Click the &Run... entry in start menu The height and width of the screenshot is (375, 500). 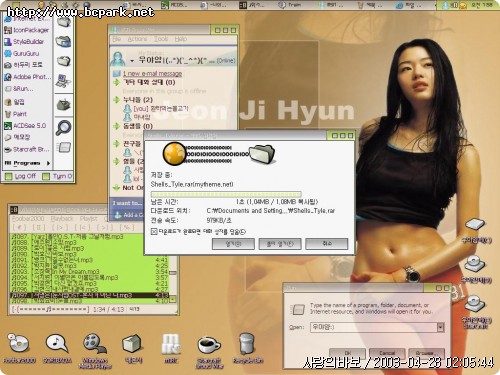click(19, 89)
